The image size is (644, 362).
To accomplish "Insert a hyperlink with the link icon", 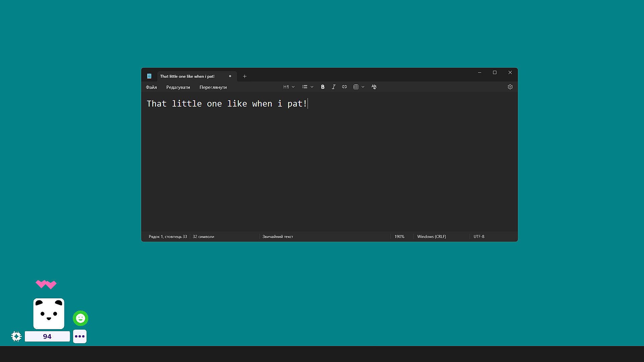I will (344, 87).
